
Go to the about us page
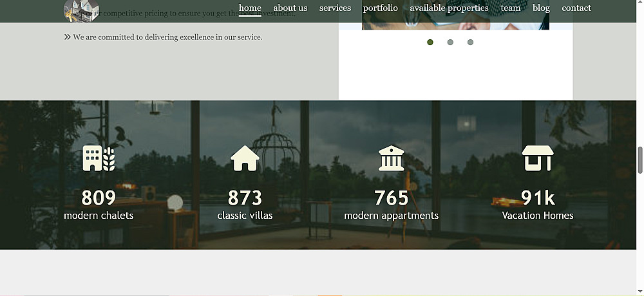click(290, 8)
